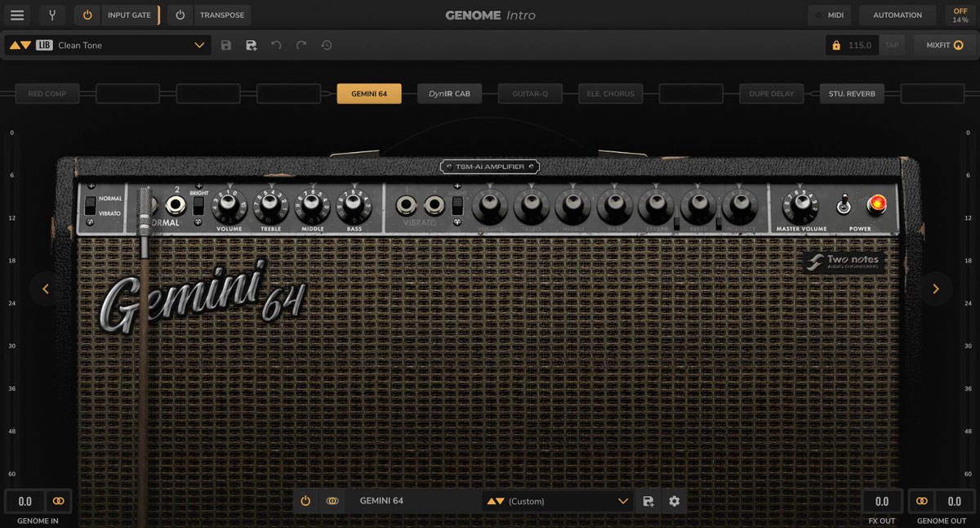
Task: Toggle the GENOME OUT link icon
Action: [921, 501]
